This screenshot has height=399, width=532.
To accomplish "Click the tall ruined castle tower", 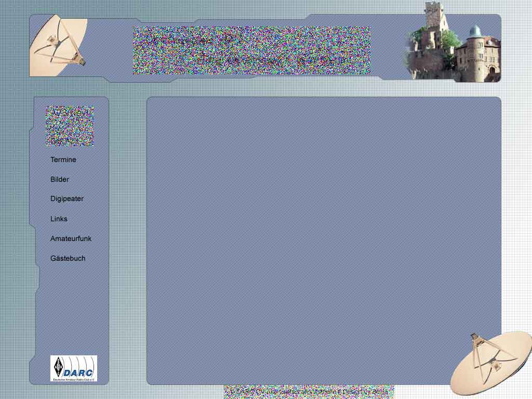I will coord(433,16).
